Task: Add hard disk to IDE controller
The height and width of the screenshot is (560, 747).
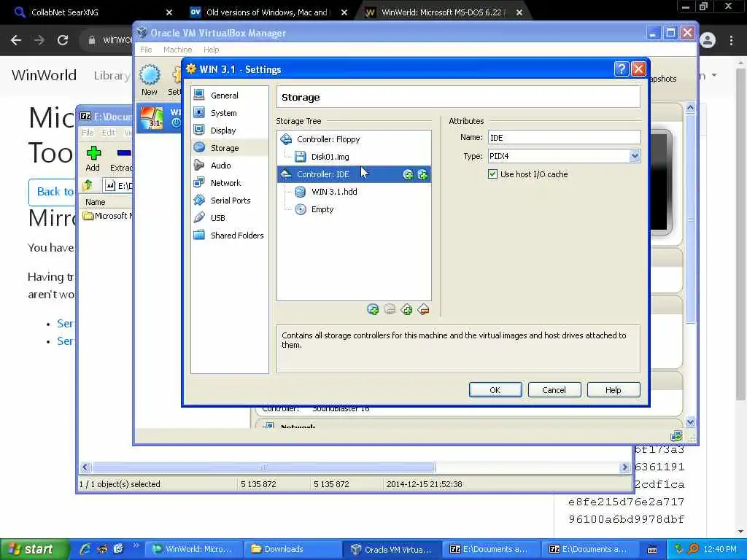Action: [422, 175]
